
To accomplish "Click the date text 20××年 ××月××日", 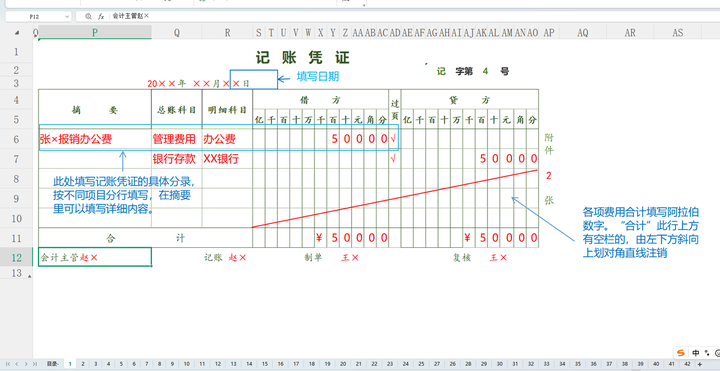I will [x=198, y=84].
